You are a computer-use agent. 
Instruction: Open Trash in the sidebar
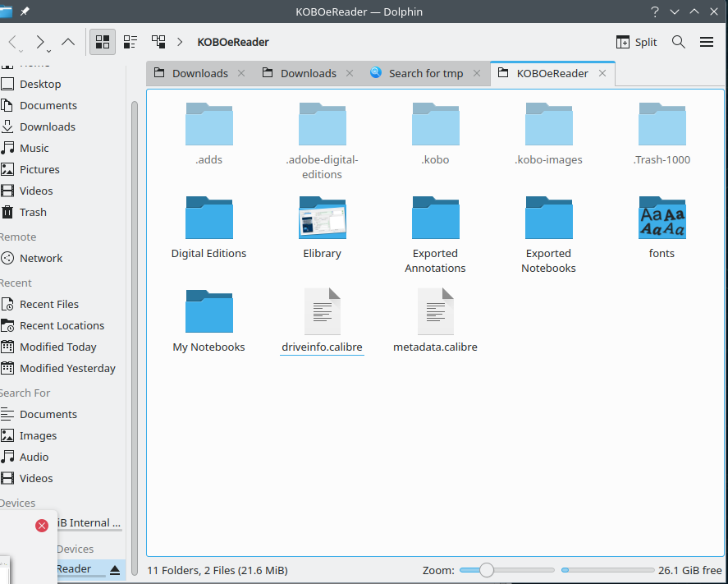[62, 212]
